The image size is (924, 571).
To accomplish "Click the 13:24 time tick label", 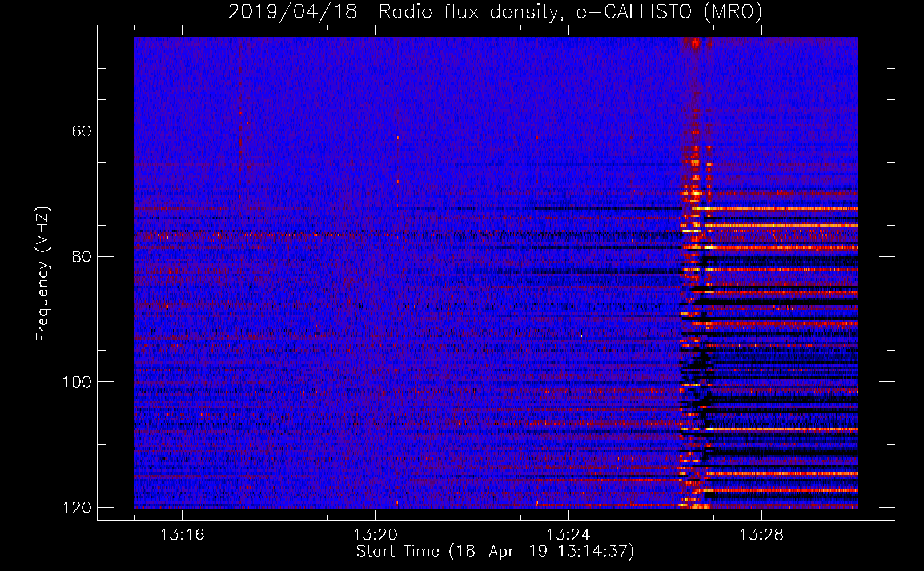I will (x=568, y=535).
